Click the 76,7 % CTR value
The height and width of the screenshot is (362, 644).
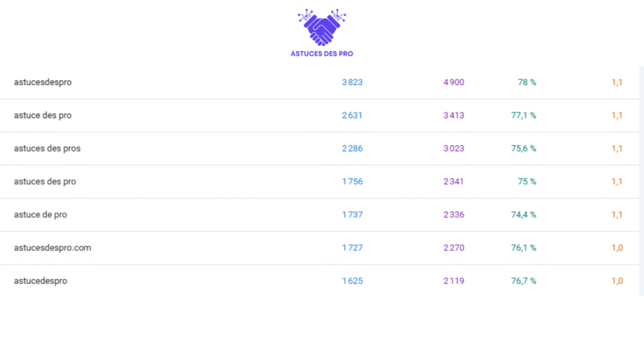pos(523,281)
